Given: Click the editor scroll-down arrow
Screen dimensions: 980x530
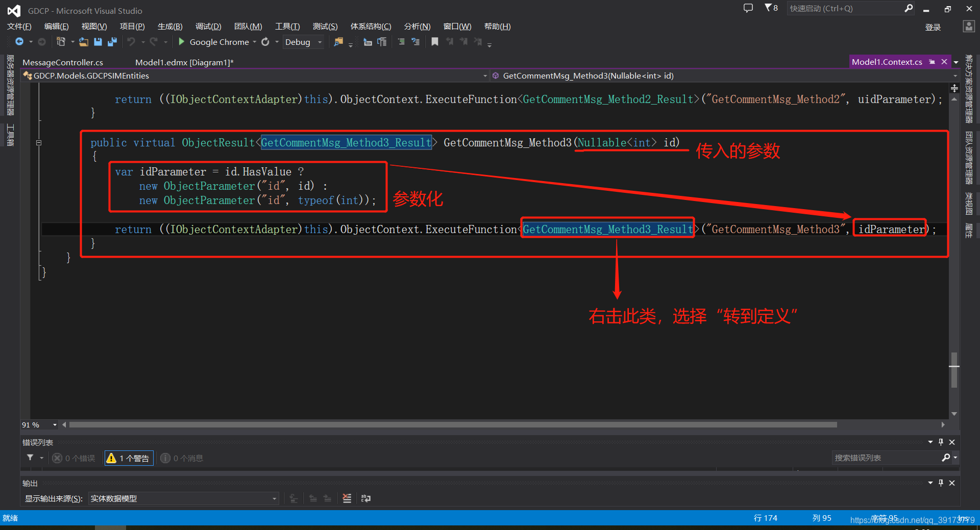Looking at the screenshot, I should (x=954, y=414).
